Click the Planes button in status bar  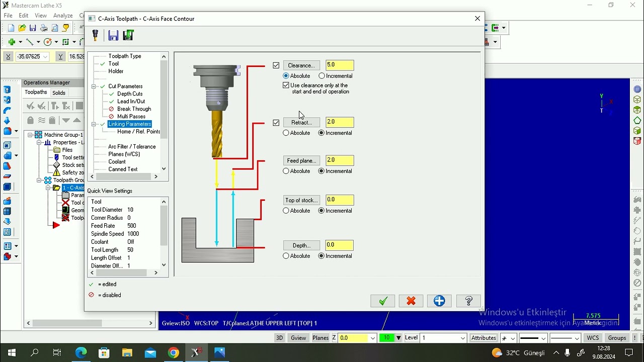click(320, 338)
